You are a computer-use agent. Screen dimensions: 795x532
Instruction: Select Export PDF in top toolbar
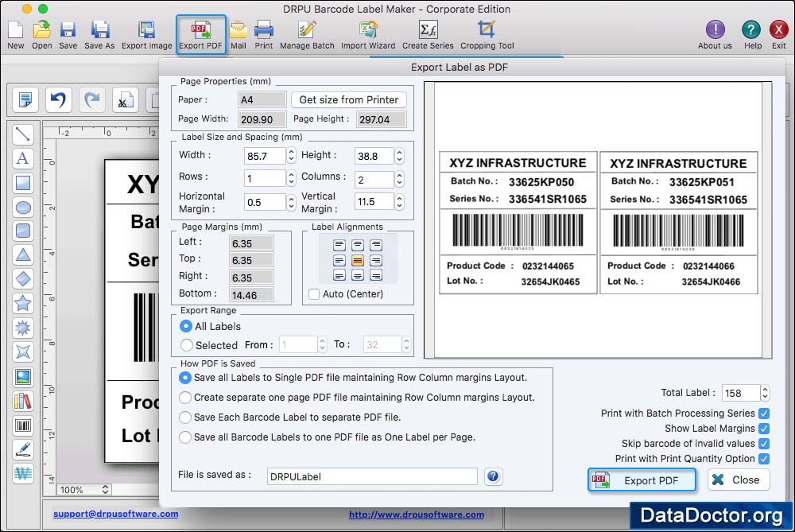[x=200, y=35]
